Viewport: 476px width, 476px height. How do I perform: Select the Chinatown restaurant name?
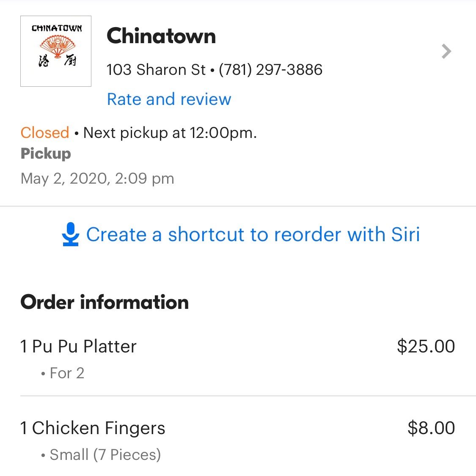(x=161, y=36)
